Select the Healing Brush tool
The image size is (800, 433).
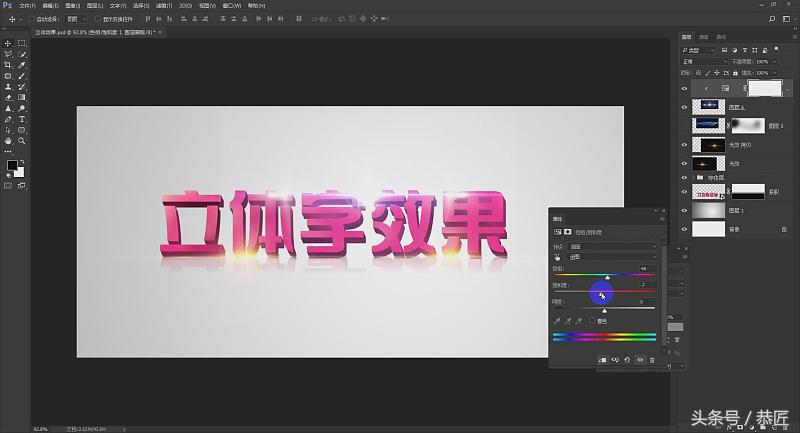coord(8,76)
